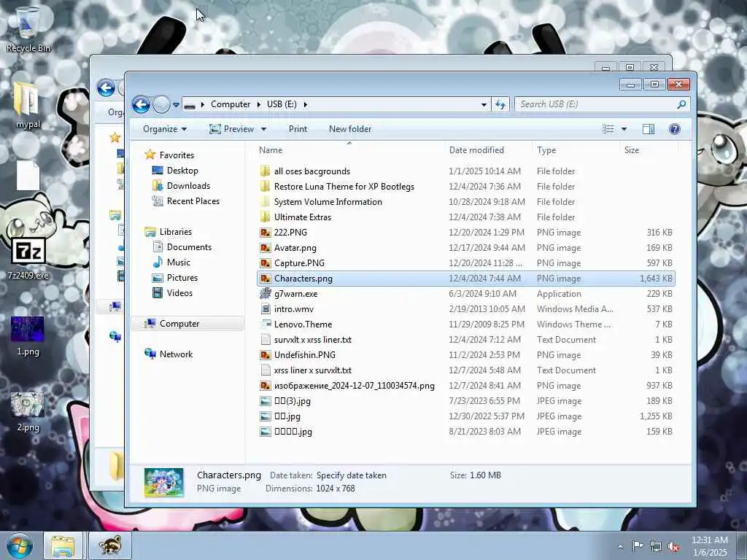Show hidden tray icons arrow

pos(620,546)
